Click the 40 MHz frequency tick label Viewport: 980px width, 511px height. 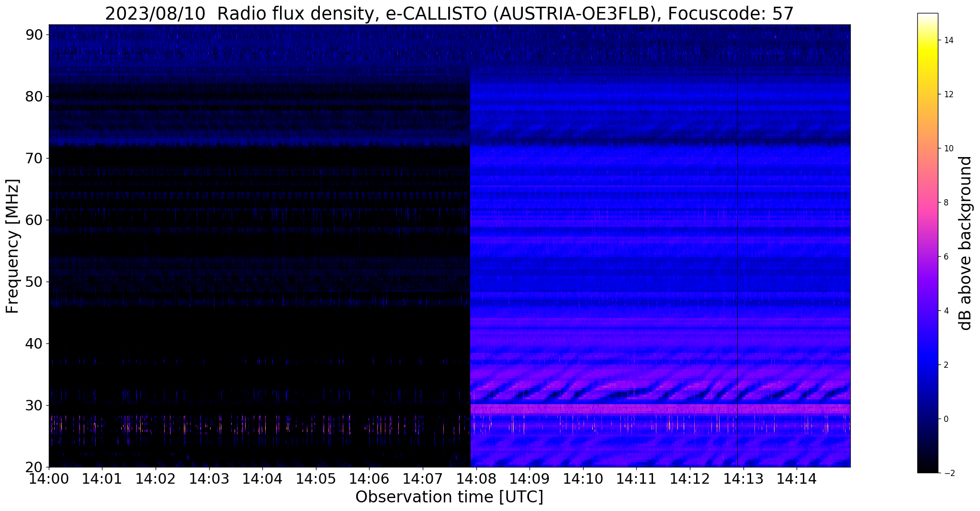[x=34, y=343]
